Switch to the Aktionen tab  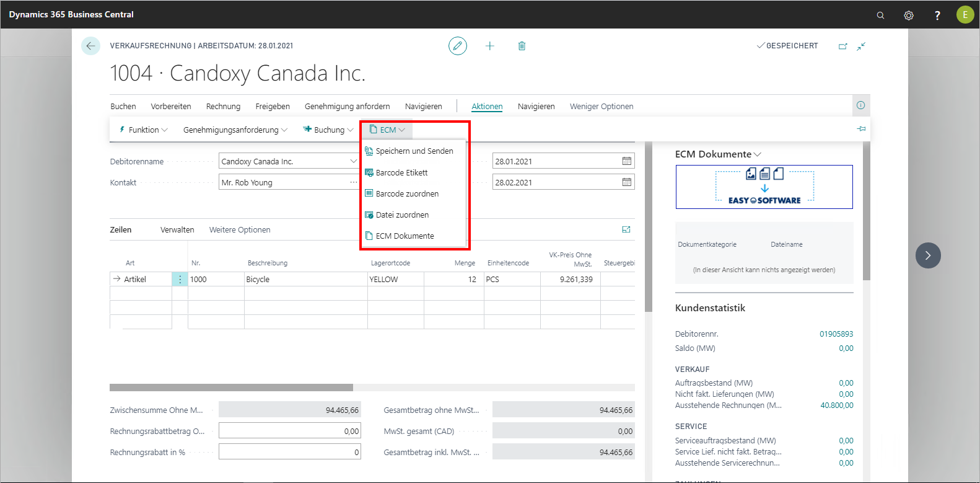[x=487, y=107]
